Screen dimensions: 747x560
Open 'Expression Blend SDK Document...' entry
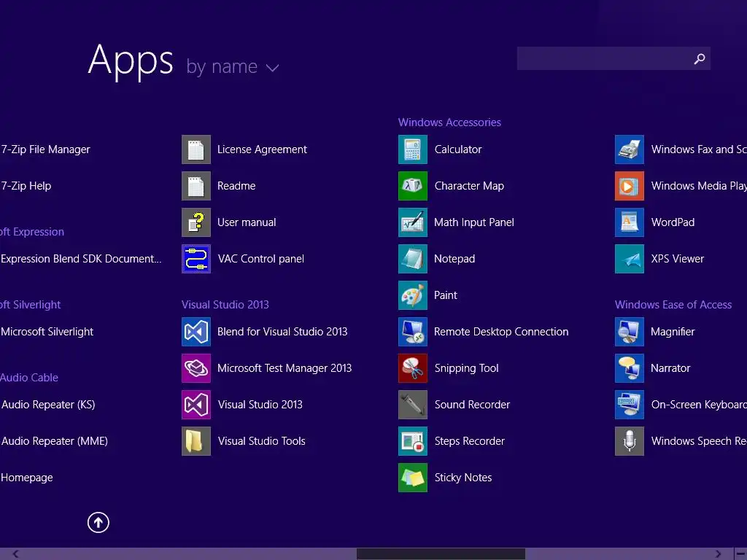[81, 259]
